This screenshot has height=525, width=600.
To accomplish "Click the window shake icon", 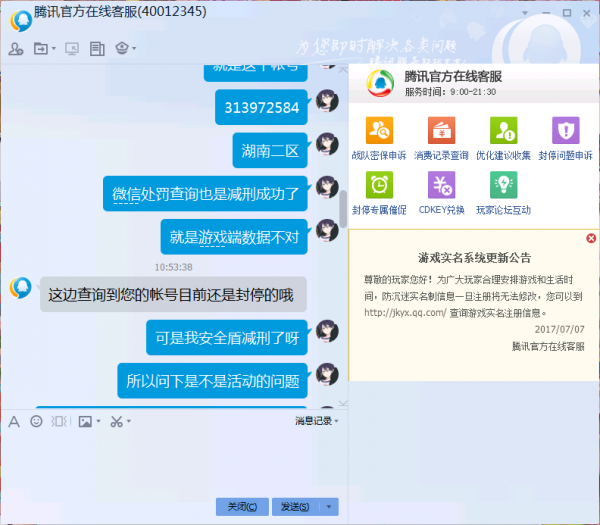I will pos(60,421).
